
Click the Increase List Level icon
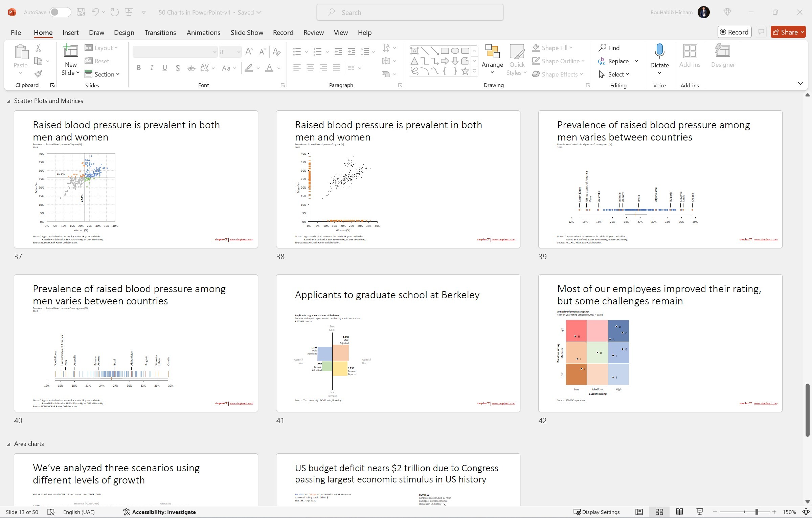click(352, 51)
